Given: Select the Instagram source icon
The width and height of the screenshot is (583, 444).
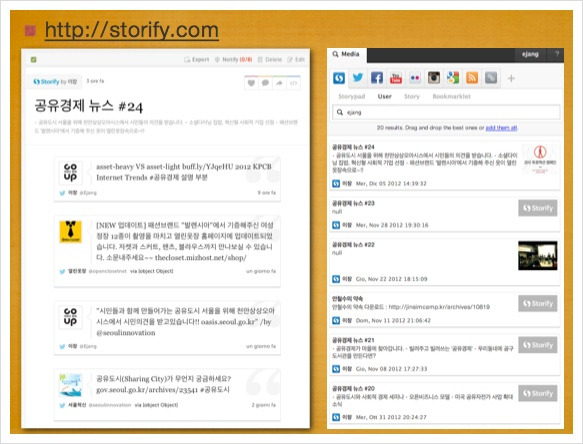Looking at the screenshot, I should 434,78.
